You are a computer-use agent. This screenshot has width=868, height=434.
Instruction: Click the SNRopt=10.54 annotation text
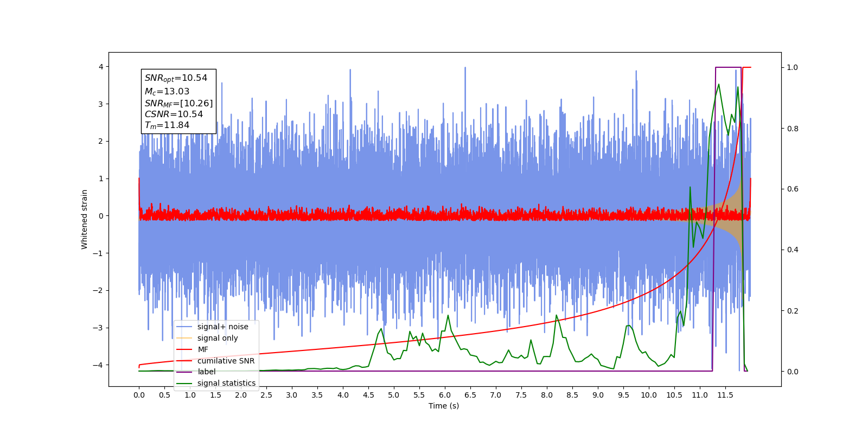[x=176, y=79]
